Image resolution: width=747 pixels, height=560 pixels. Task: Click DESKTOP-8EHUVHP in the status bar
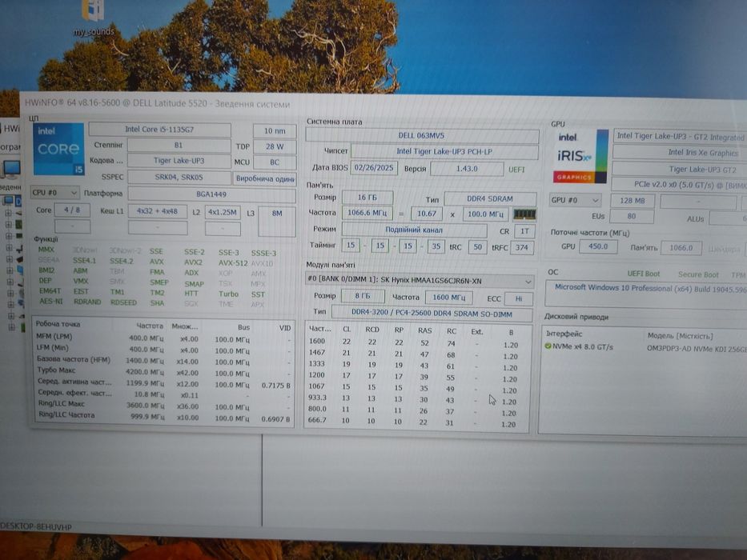[x=36, y=526]
